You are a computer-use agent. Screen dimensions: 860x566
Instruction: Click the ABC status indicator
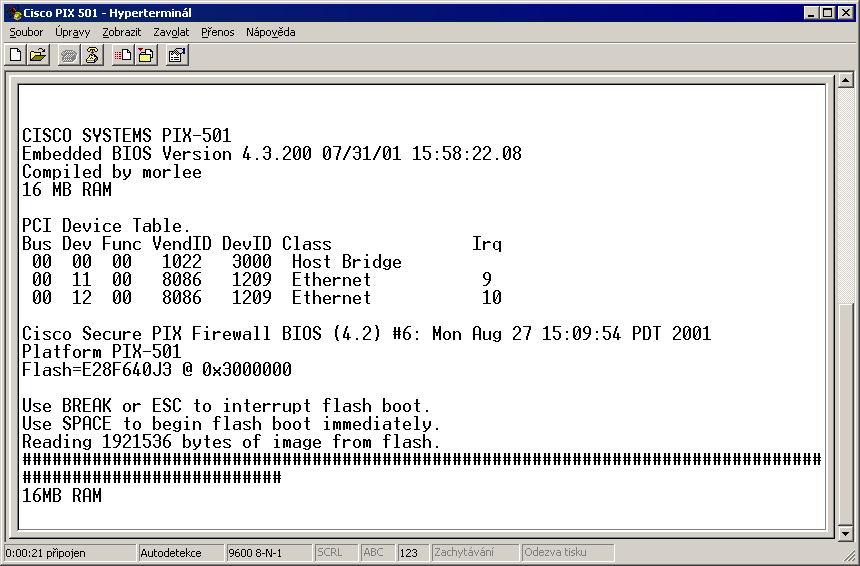click(x=377, y=553)
